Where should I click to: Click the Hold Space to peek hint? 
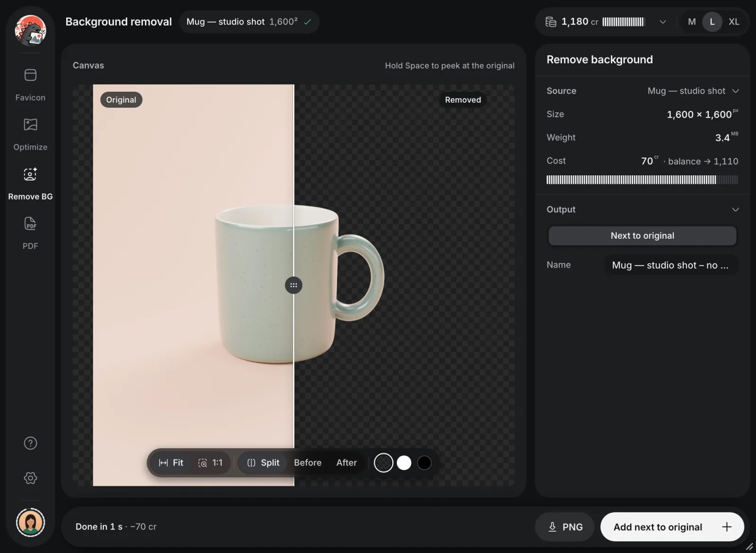pyautogui.click(x=449, y=66)
